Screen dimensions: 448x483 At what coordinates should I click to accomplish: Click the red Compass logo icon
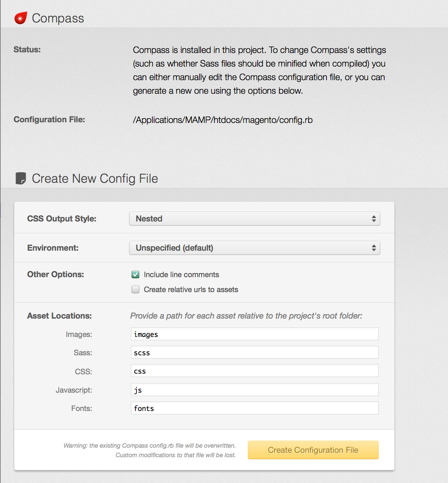21,18
